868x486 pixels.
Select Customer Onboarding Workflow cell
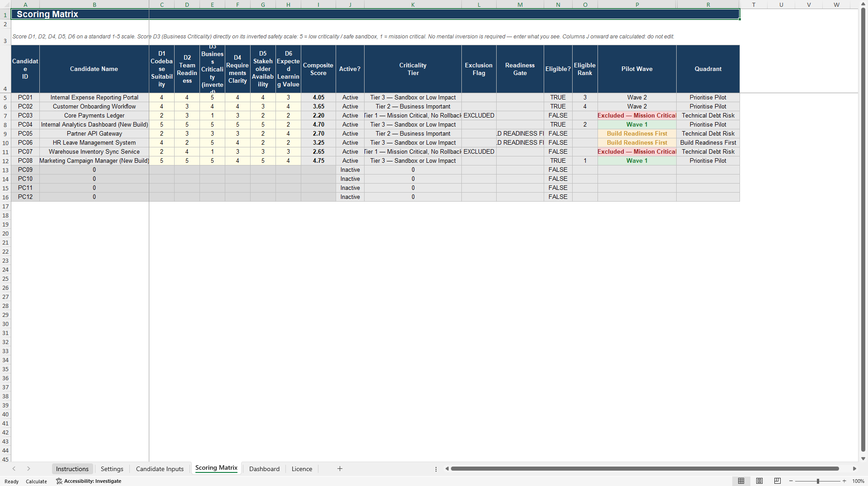pyautogui.click(x=94, y=106)
